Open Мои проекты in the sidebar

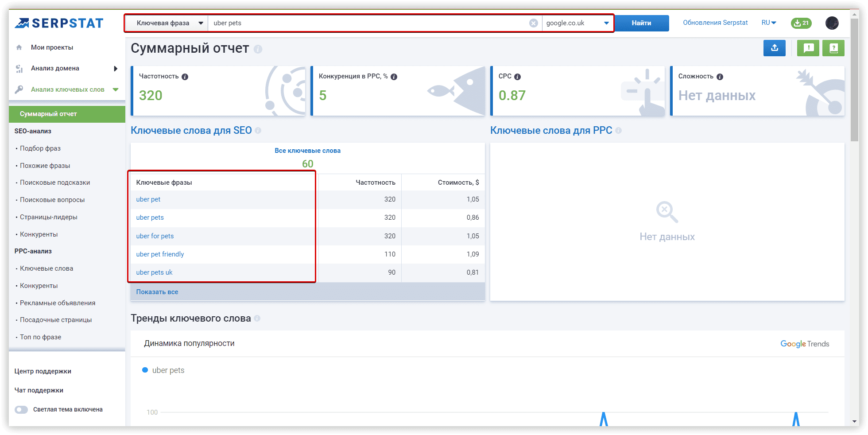pos(52,47)
